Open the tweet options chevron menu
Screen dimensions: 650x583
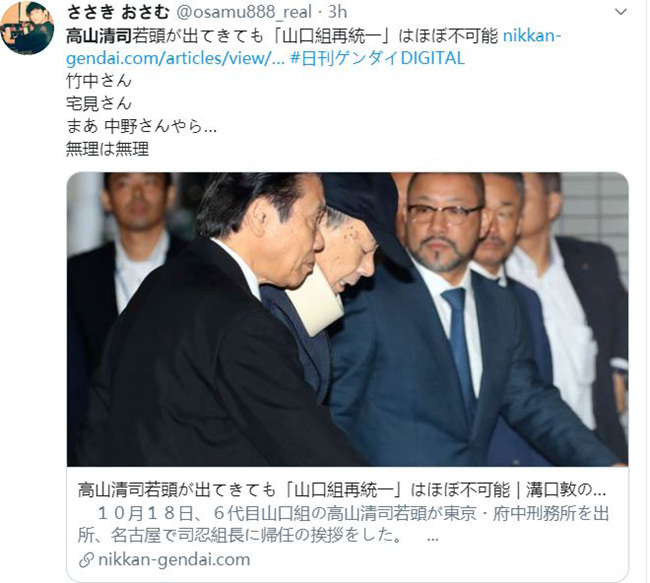tap(620, 12)
